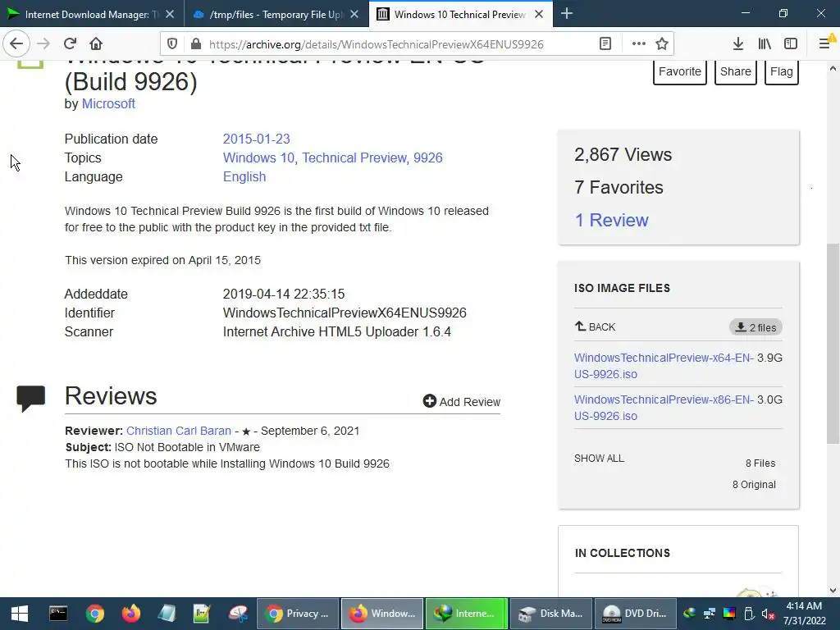This screenshot has width=840, height=630.
Task: Click the 8 Files count text
Action: pos(760,463)
